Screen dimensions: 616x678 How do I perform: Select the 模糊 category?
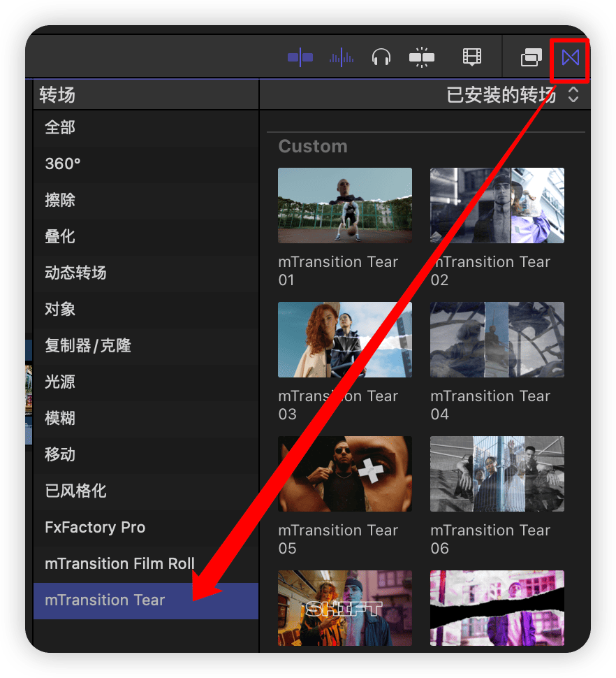(x=60, y=418)
